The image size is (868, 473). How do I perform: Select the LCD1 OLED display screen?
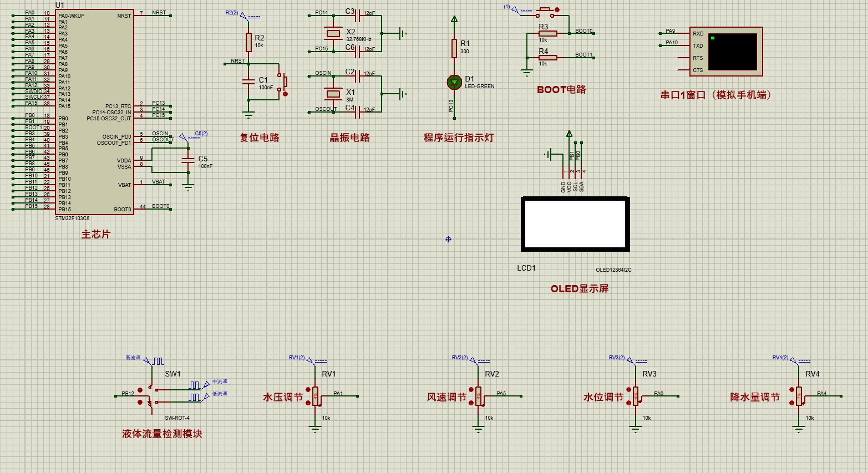click(575, 224)
